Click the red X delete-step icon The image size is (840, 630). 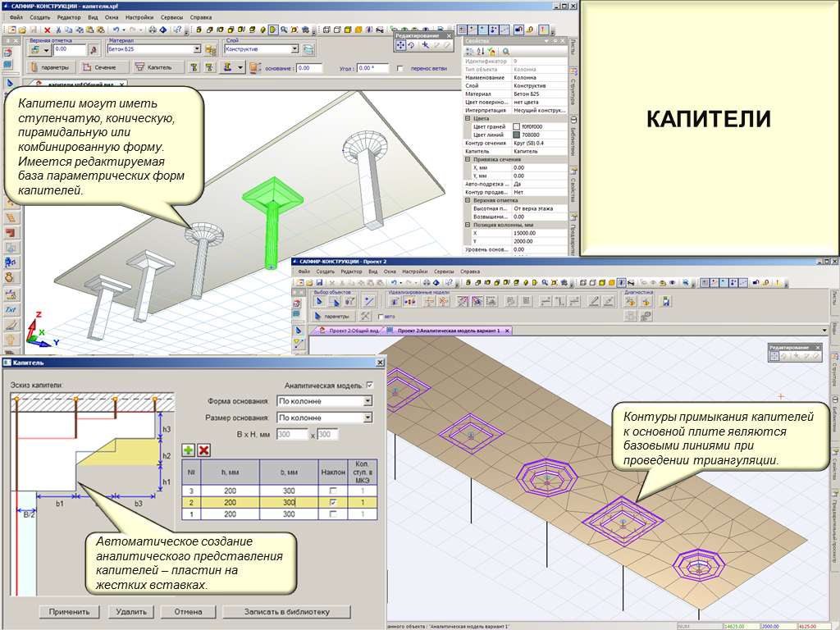click(x=204, y=450)
